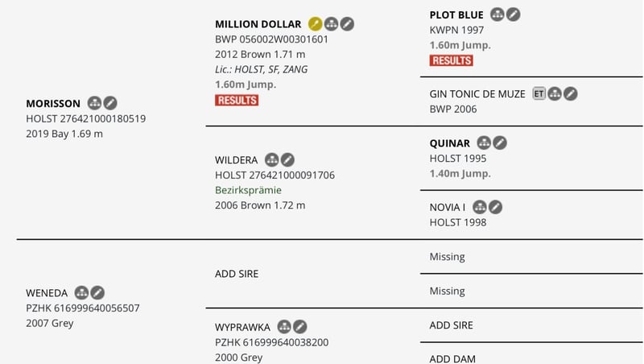644x364 pixels.
Task: Open pedigree icon next to WENEDA
Action: coord(81,292)
